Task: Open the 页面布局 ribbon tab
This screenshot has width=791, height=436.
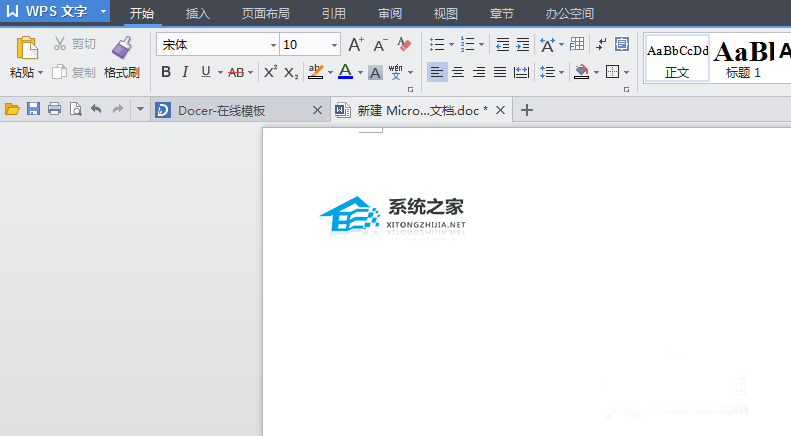Action: [x=266, y=13]
